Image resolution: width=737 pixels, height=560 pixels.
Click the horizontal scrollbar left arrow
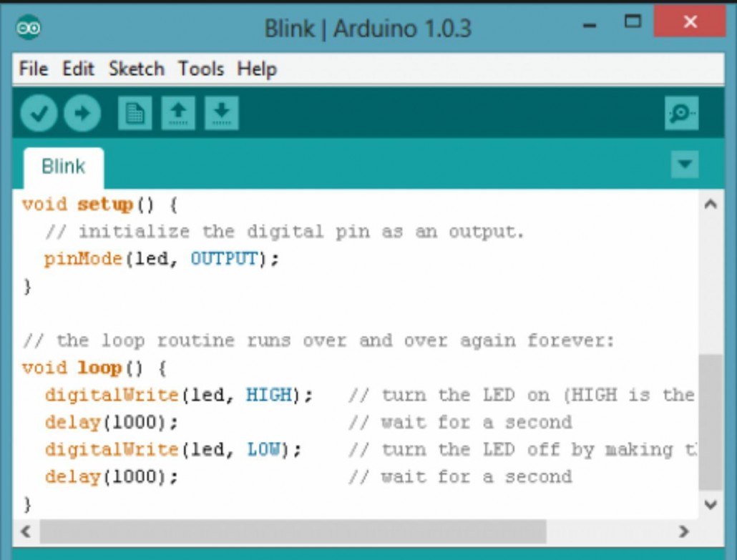tap(26, 531)
